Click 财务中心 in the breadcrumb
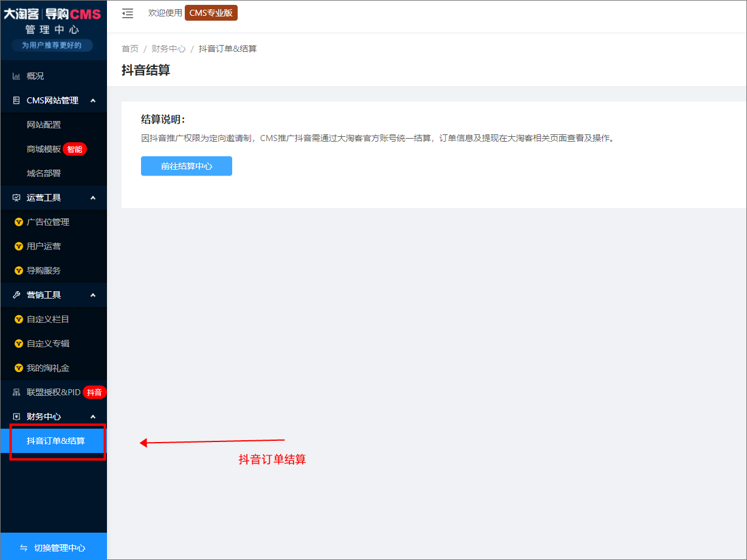The image size is (747, 560). (168, 49)
